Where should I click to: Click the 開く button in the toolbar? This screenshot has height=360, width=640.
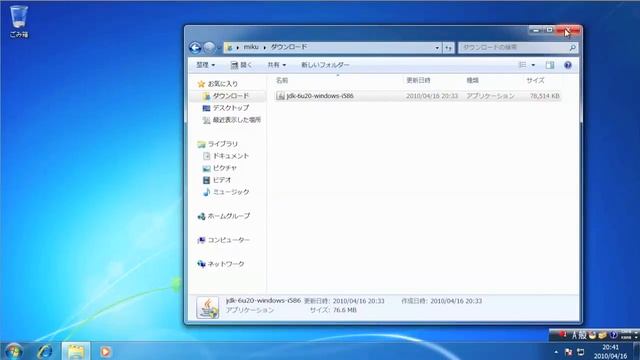coord(241,65)
